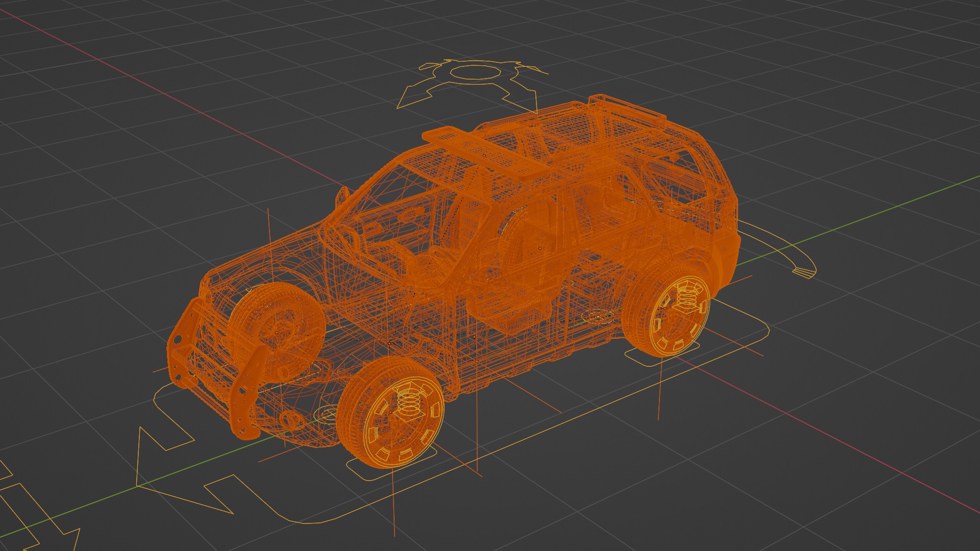Click the front wheel suspension spring widget
980x551 pixels.
[x=407, y=401]
